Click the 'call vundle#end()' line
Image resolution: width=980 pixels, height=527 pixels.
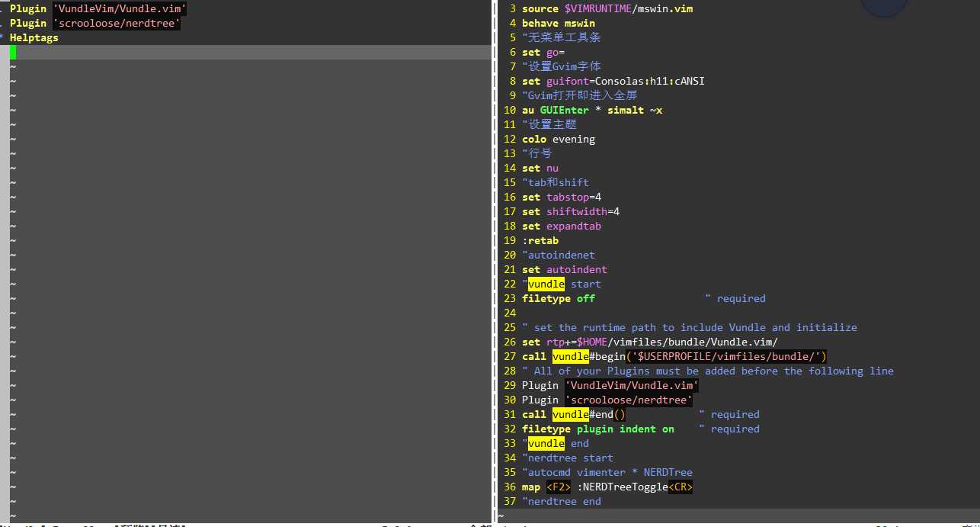(574, 414)
